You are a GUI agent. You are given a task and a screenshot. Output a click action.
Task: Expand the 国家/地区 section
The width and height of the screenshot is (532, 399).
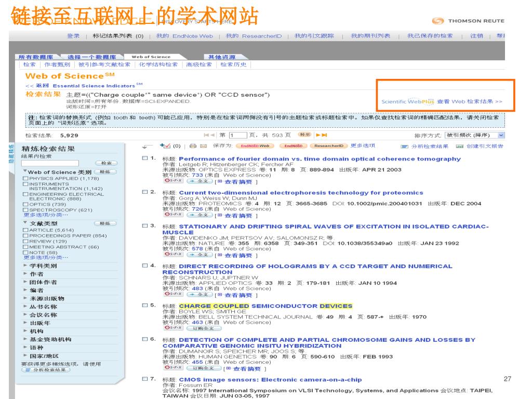point(25,355)
